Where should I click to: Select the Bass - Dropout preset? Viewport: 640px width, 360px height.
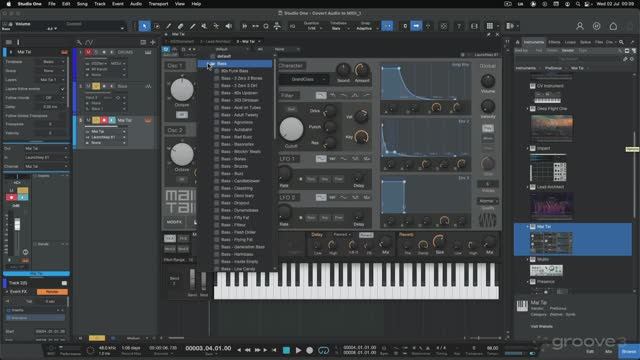[235, 203]
